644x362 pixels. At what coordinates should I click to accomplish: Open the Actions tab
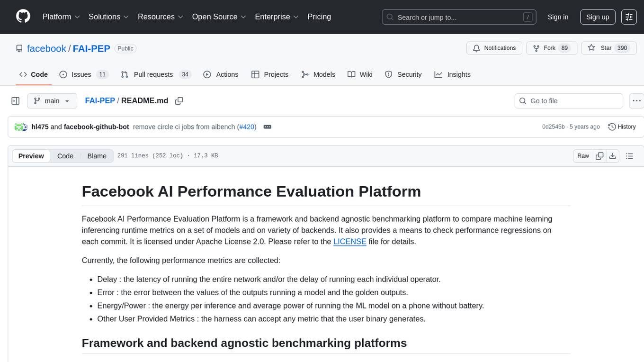click(221, 74)
